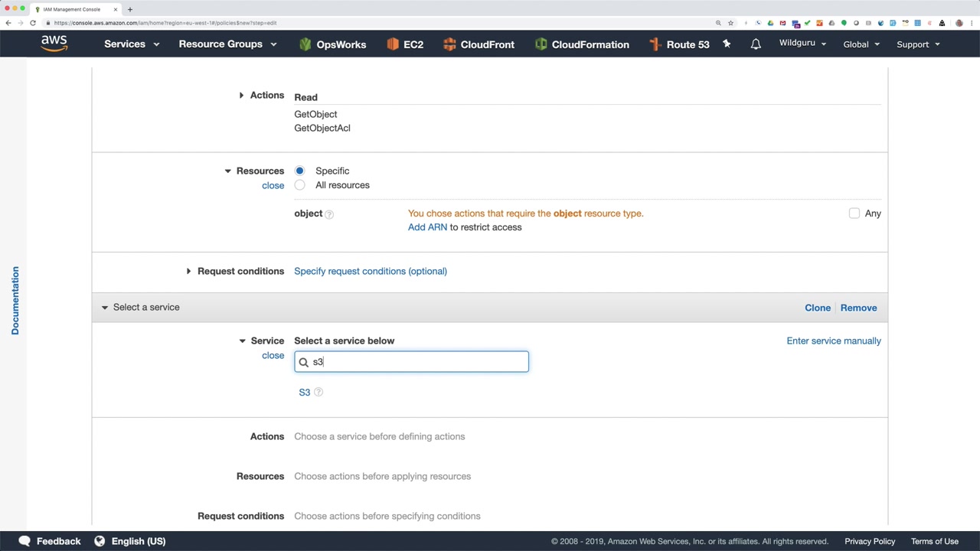
Task: Select the All resources radio button
Action: (299, 185)
